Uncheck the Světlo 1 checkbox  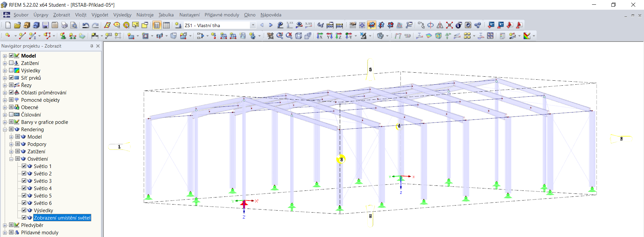(x=24, y=166)
